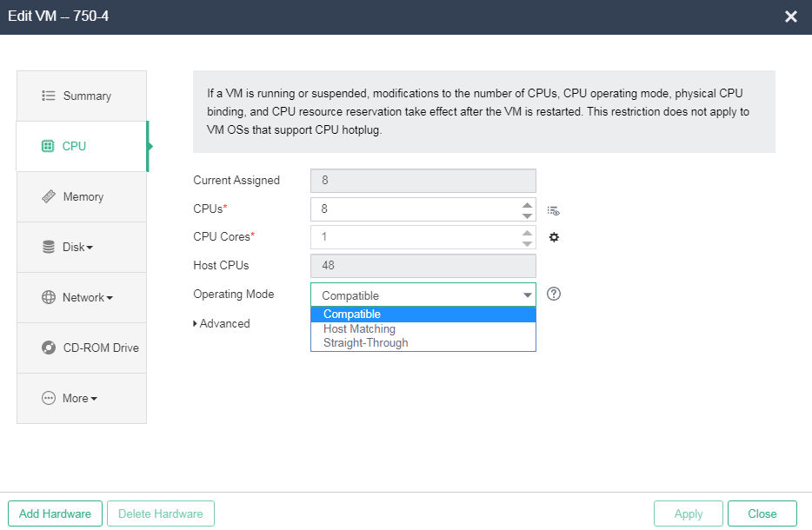The width and height of the screenshot is (812, 530).
Task: Decrease CPUs count with down arrow
Action: pos(527,215)
